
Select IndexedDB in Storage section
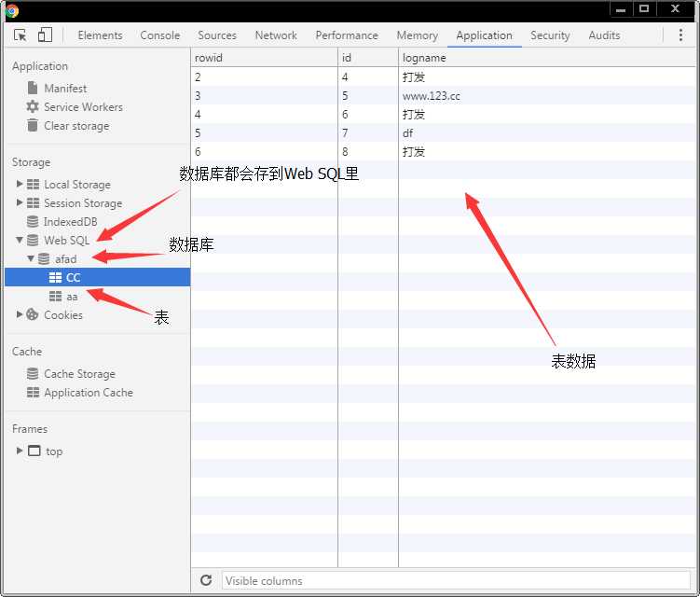tap(70, 222)
